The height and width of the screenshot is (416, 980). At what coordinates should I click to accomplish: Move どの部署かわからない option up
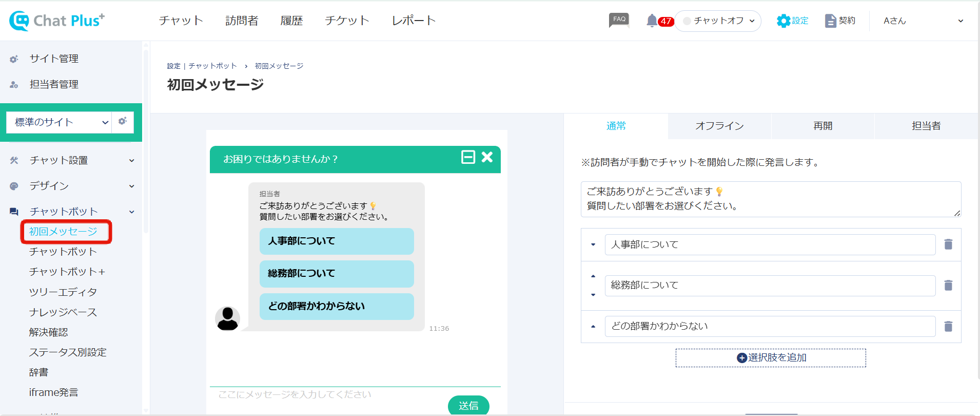point(593,327)
